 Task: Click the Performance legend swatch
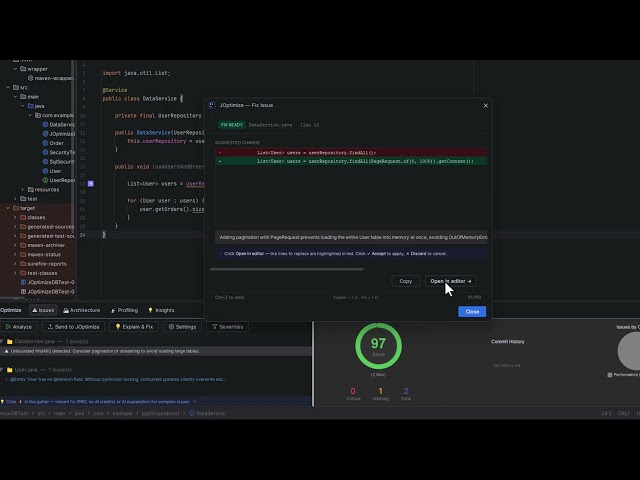point(610,375)
